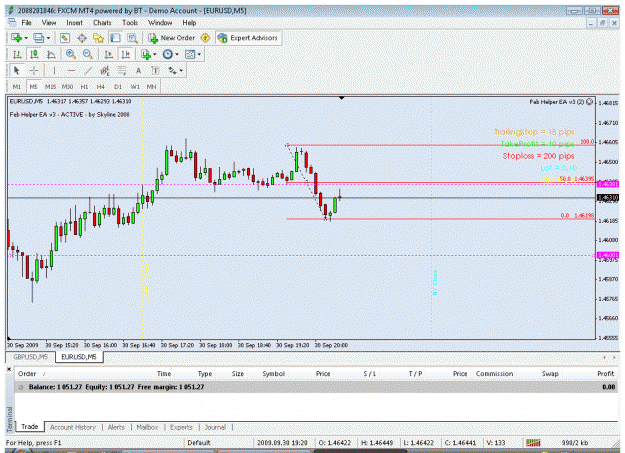Expand the Templates dropdown arrow
The image size is (625, 453).
[x=199, y=55]
